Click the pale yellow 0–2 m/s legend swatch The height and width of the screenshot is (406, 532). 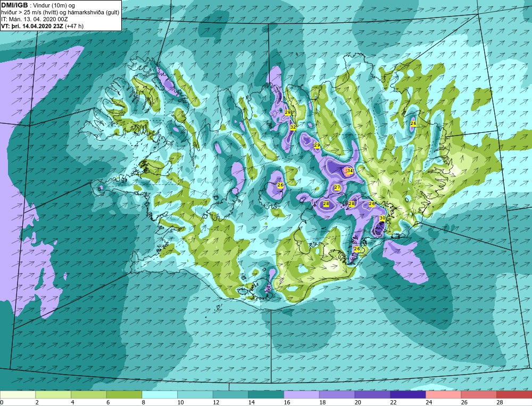point(18,394)
